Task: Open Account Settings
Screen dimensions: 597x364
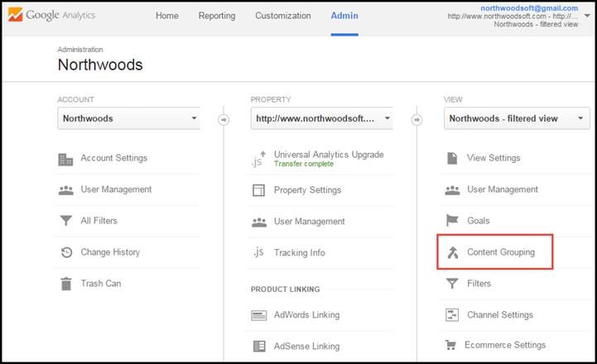Action: pyautogui.click(x=113, y=158)
